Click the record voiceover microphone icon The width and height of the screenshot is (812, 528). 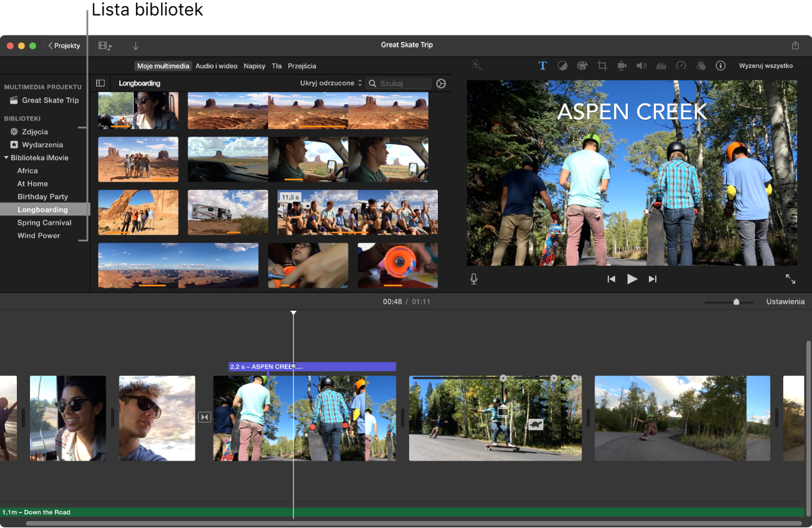coord(474,279)
